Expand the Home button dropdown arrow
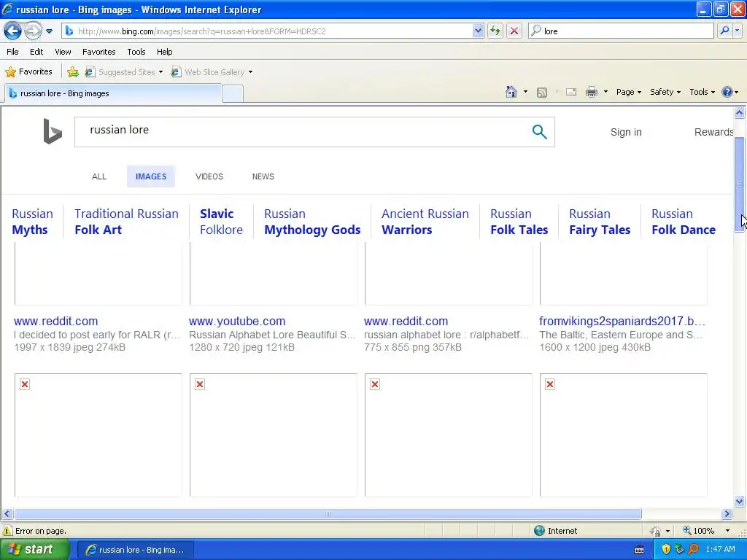Image resolution: width=747 pixels, height=560 pixels. point(525,92)
